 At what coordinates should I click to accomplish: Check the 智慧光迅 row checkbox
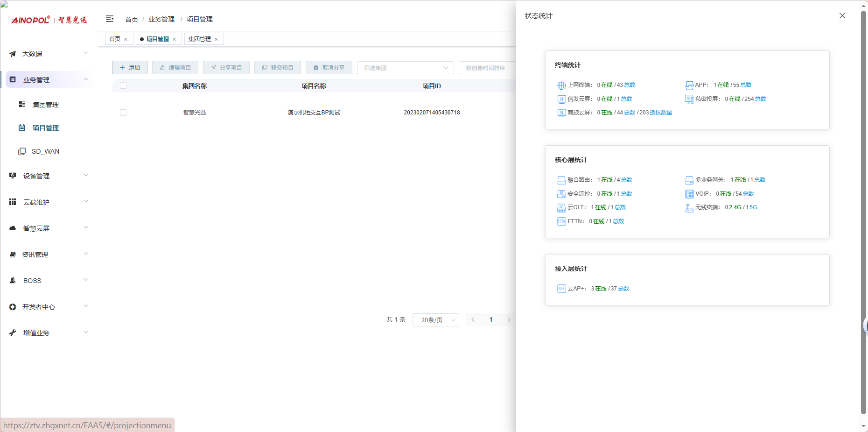click(123, 113)
